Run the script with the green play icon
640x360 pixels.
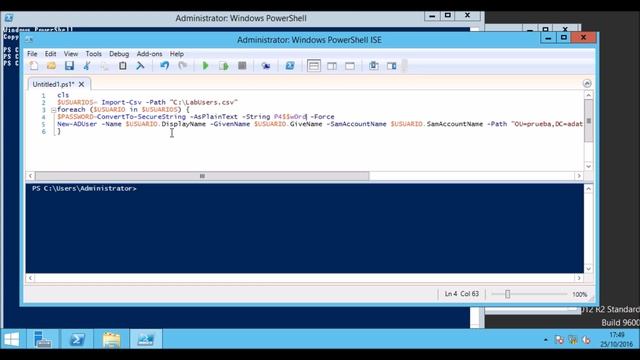click(x=205, y=66)
